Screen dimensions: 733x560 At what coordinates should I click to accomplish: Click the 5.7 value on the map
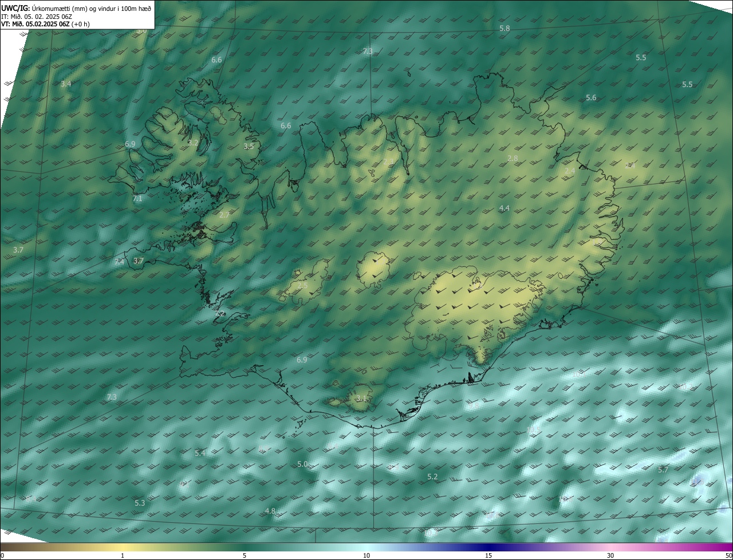click(663, 470)
